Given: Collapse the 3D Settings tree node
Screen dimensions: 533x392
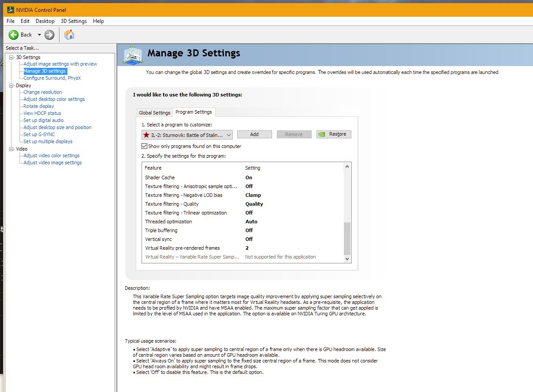Looking at the screenshot, I should [x=11, y=57].
